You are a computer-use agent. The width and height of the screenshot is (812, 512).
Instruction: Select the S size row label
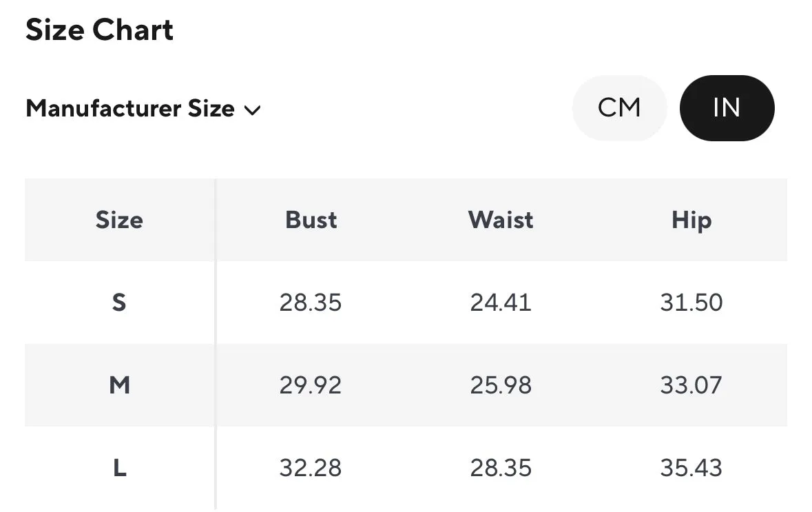(x=119, y=302)
